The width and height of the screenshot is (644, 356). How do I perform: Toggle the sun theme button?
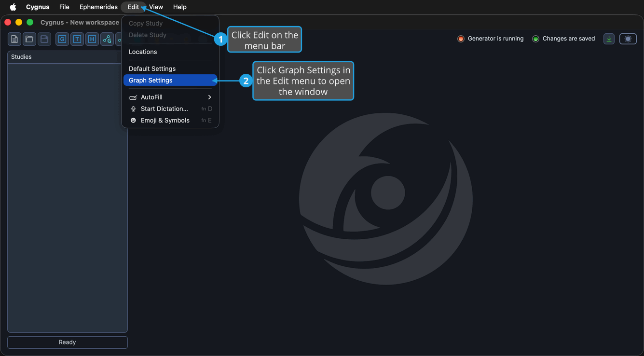[x=628, y=39]
